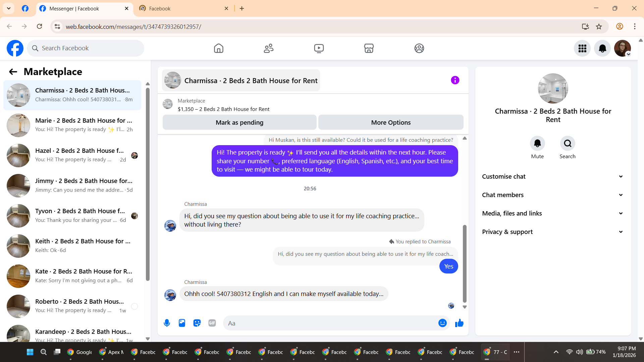This screenshot has height=362, width=644.
Task: Attach a photo using the image icon
Action: (x=182, y=323)
